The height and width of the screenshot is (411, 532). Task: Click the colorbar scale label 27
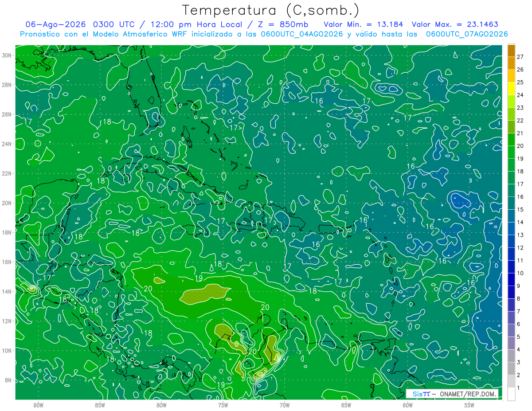pyautogui.click(x=520, y=56)
